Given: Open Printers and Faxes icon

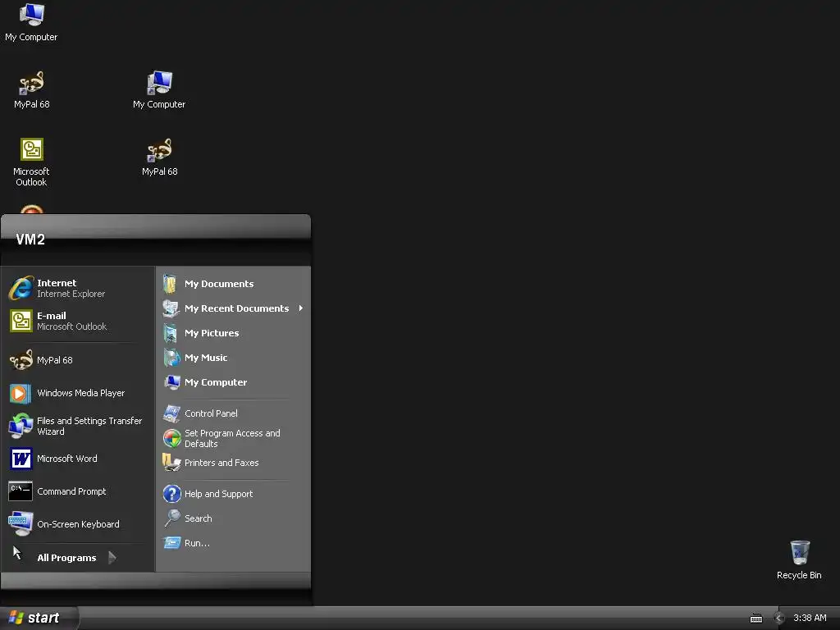Looking at the screenshot, I should coord(171,463).
